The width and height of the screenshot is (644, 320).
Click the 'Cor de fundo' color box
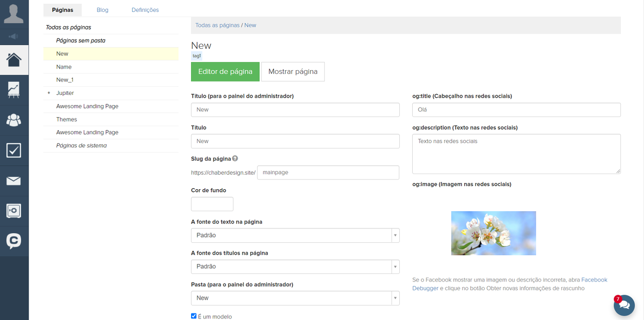(212, 204)
